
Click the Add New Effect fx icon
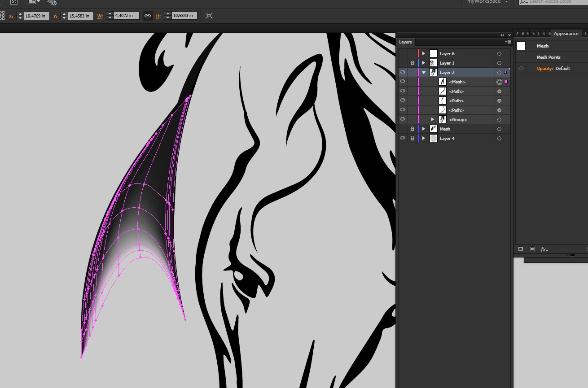pyautogui.click(x=544, y=249)
